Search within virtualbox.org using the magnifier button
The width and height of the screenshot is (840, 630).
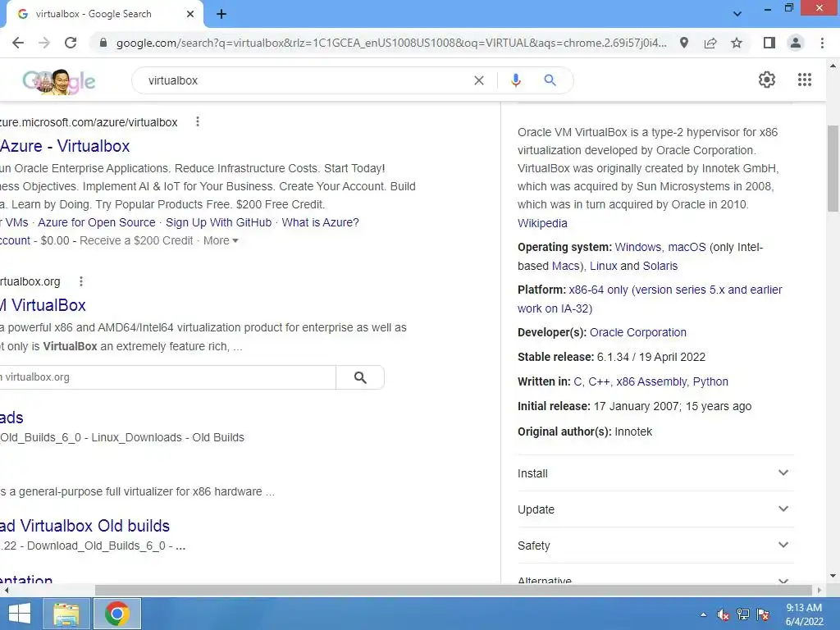pyautogui.click(x=360, y=377)
